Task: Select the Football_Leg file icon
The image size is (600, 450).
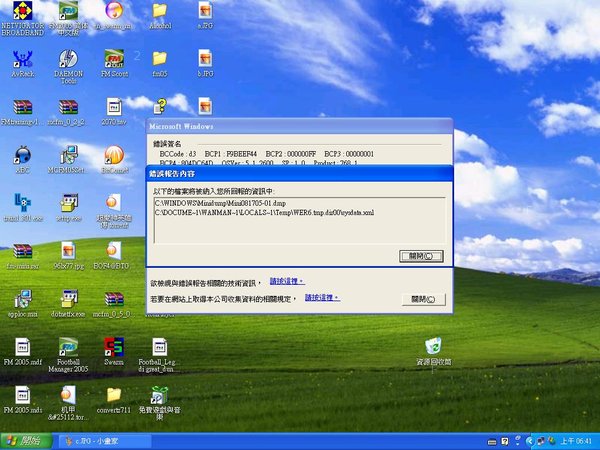Action: (160, 355)
